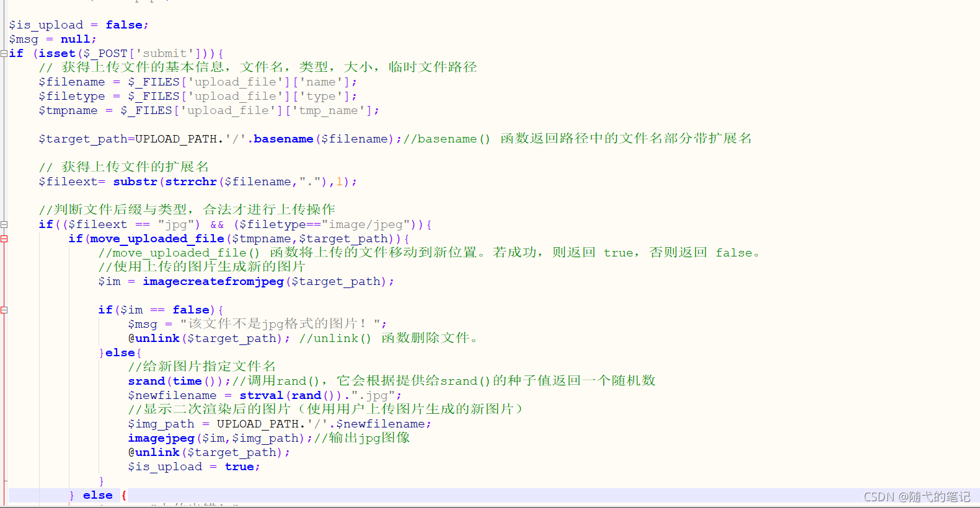Click the line "$is_upload = true;"

pos(194,466)
